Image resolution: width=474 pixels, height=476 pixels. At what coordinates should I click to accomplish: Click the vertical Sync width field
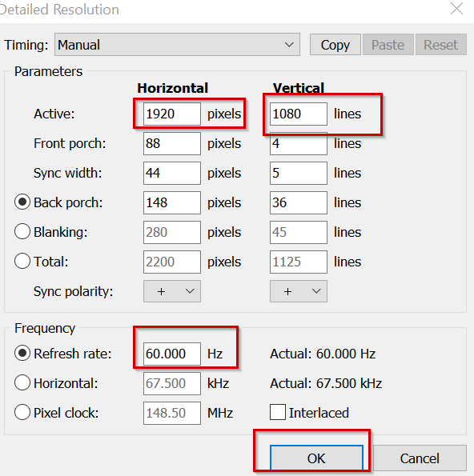(x=299, y=173)
